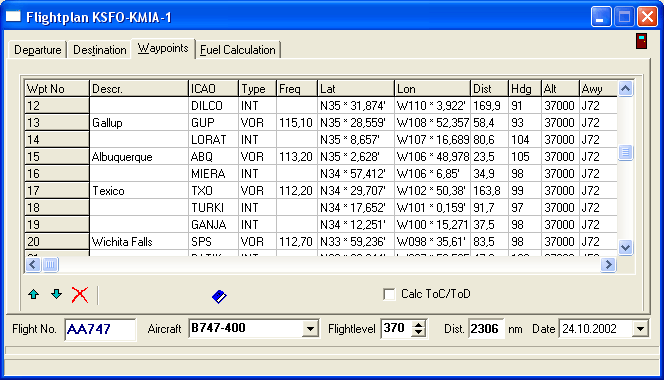The height and width of the screenshot is (380, 664).
Task: Select row header for waypoint 12
Action: click(57, 105)
